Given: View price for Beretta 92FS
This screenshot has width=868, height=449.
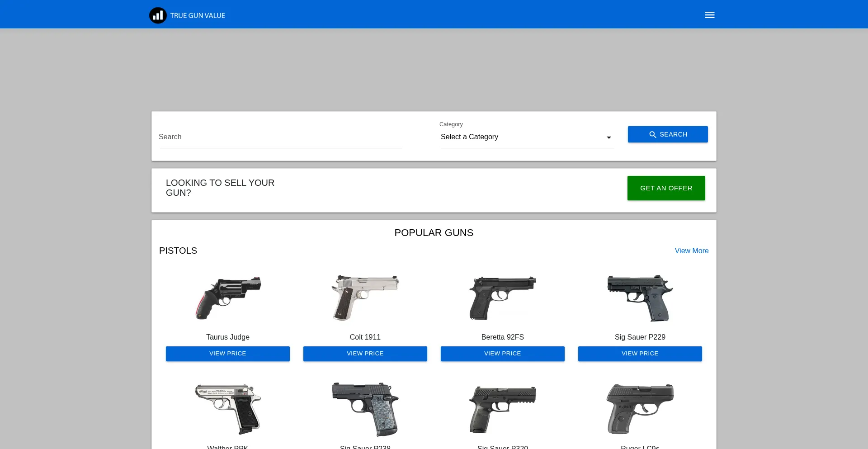Looking at the screenshot, I should pos(502,354).
